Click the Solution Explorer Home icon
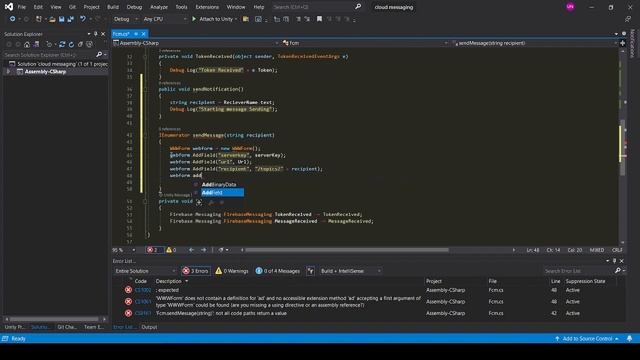Viewport: 640px width, 360px height. (x=27, y=44)
